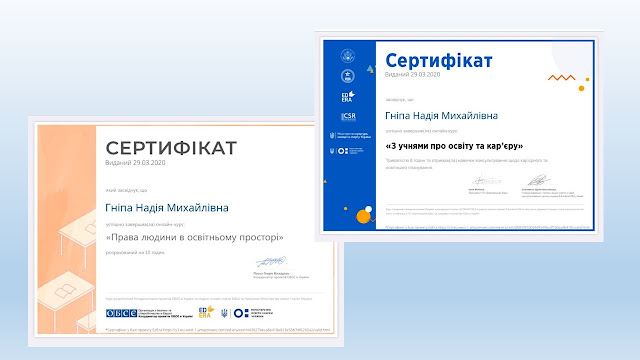
Task: Click the round seal emblem atop the blue sidebar
Action: point(348,56)
